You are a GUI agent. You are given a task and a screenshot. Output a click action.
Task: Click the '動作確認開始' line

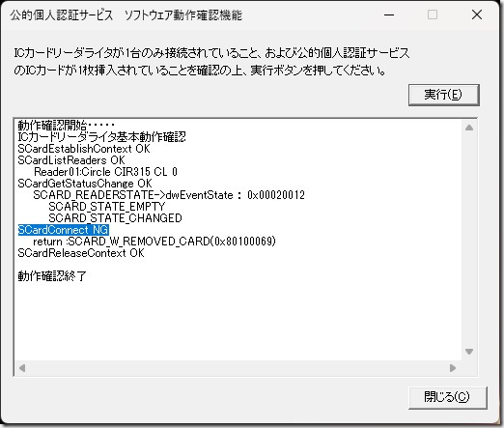click(67, 125)
